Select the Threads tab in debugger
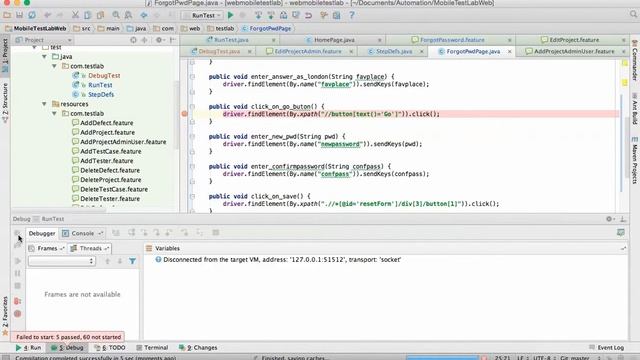Viewport: 640px width, 360px height. 90,248
